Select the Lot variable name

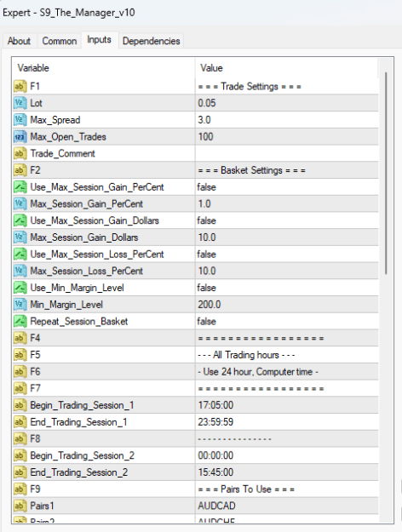(36, 103)
